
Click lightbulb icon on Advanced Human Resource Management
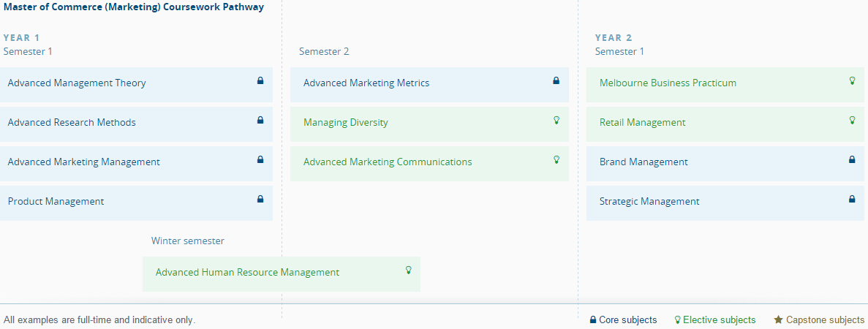pyautogui.click(x=409, y=271)
